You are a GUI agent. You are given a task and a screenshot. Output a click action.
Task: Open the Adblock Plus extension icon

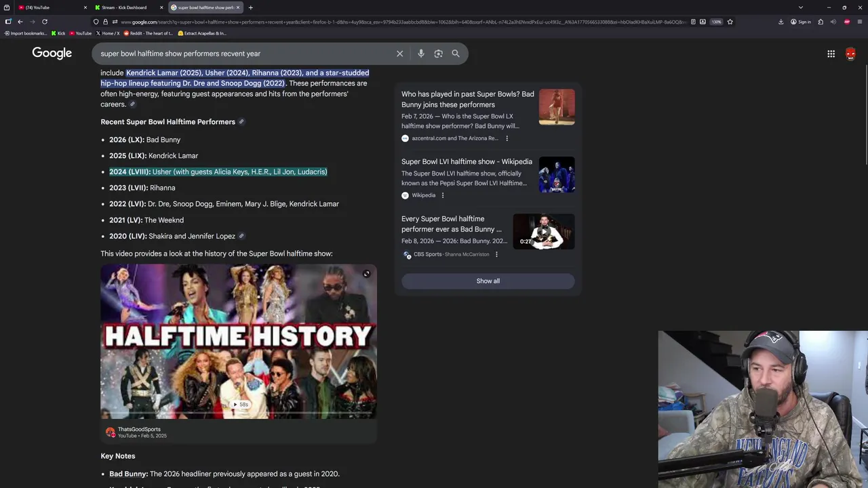[847, 22]
